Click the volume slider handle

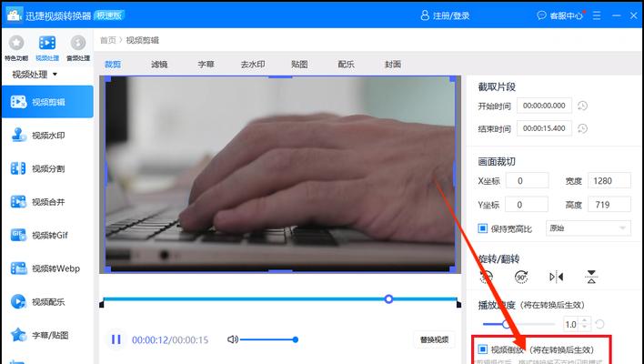[x=296, y=339]
